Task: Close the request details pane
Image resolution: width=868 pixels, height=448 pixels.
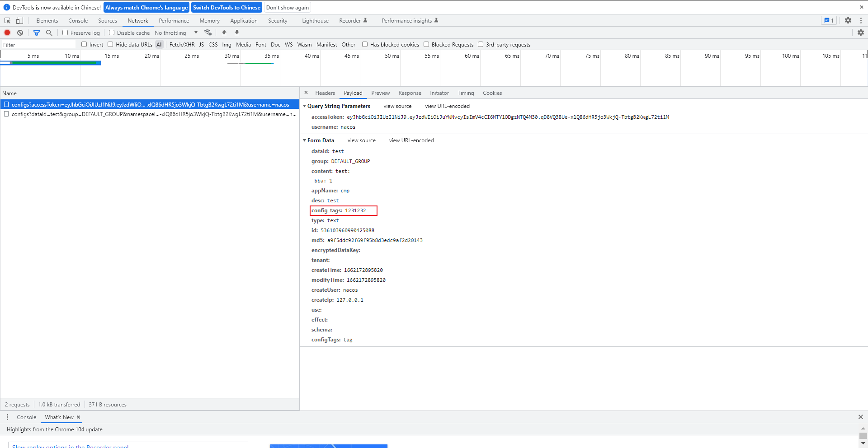Action: 306,93
